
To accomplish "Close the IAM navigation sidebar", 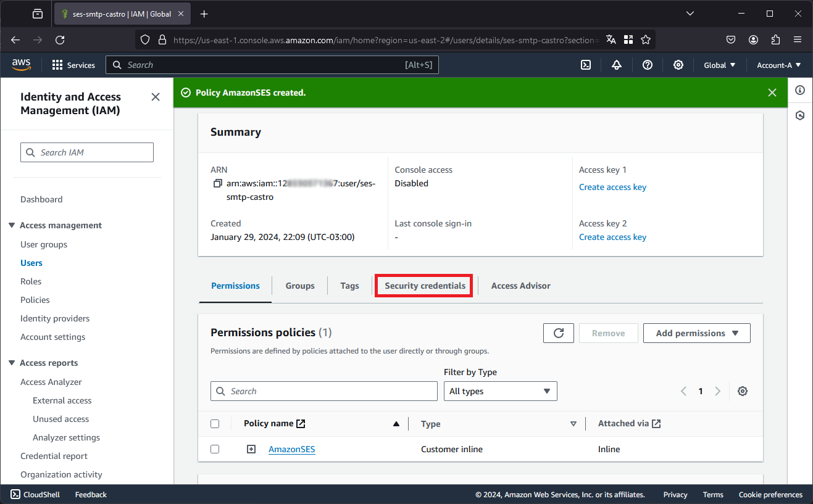I will click(x=156, y=97).
